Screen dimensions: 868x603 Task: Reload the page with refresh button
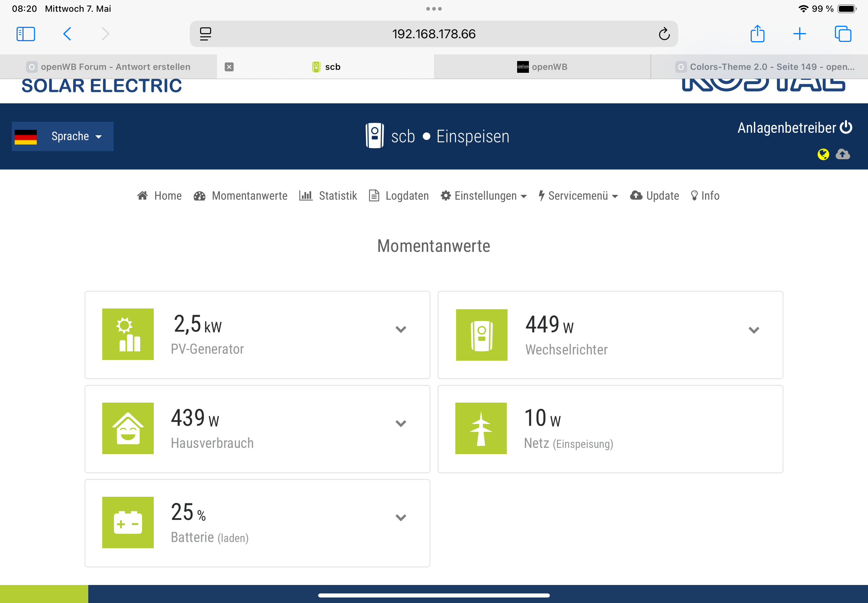[664, 34]
